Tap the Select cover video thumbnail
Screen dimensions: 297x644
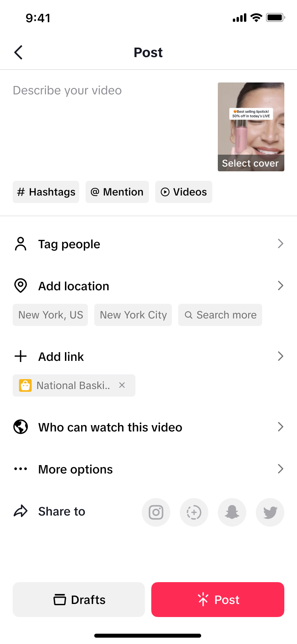251,127
